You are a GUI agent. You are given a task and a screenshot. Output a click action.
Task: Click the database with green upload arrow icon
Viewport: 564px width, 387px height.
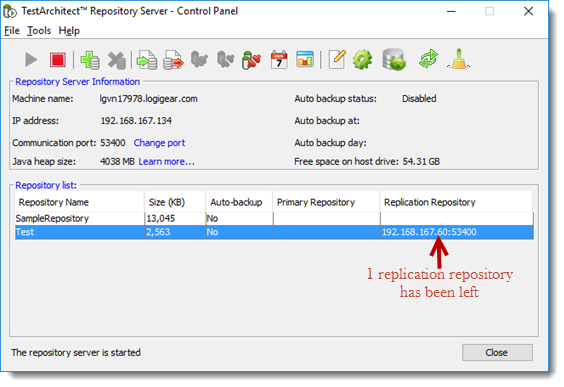[394, 60]
